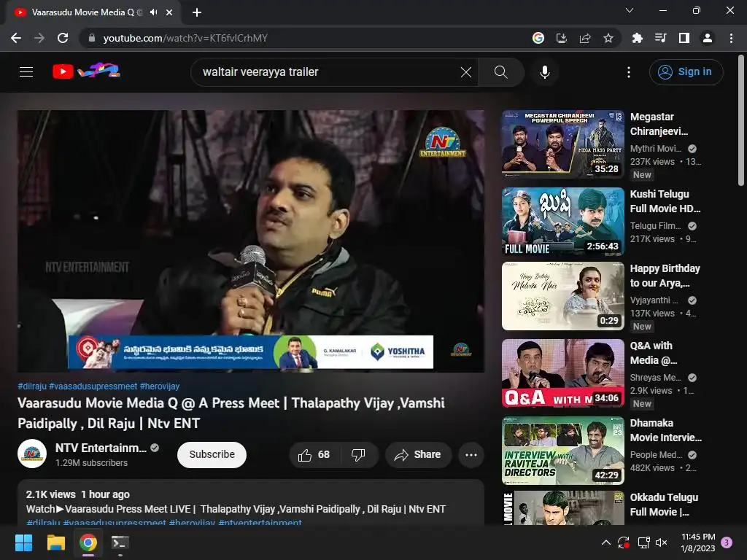Switch to Chrome in taskbar
The image size is (747, 560).
tap(88, 542)
